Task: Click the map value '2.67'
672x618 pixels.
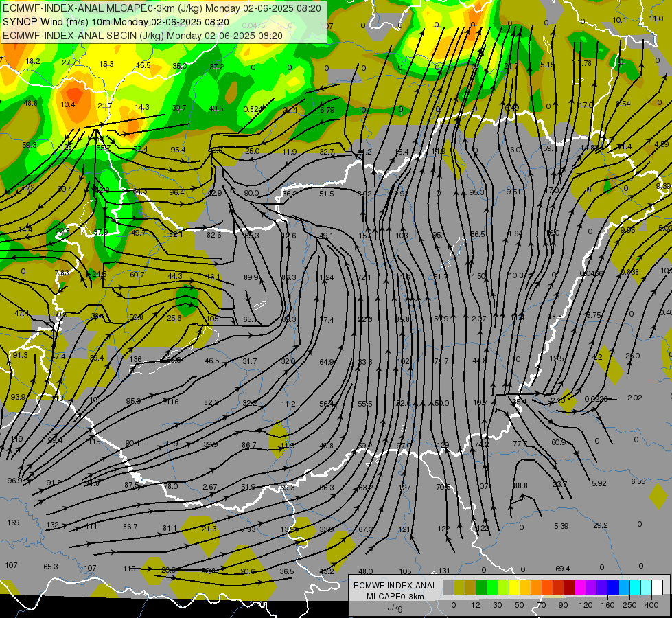Action: [210, 487]
